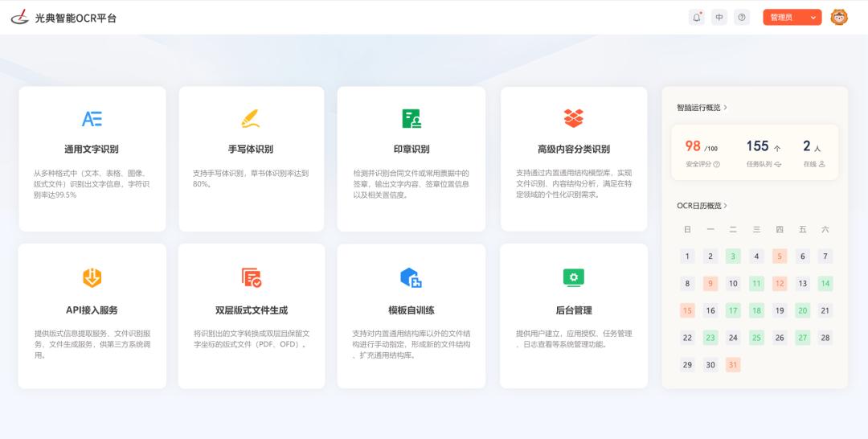Click the help question mark in header
Viewport: 868px width, 439px height.
pyautogui.click(x=742, y=17)
